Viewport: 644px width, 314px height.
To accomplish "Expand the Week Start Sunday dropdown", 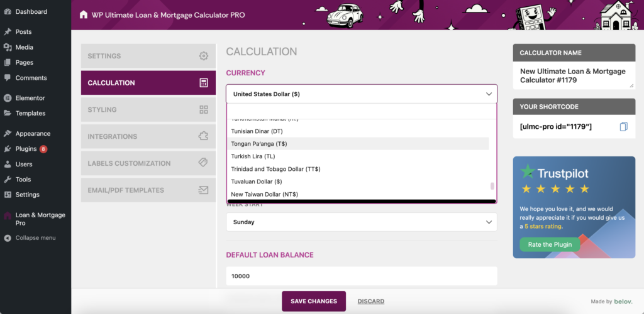I will (x=361, y=222).
